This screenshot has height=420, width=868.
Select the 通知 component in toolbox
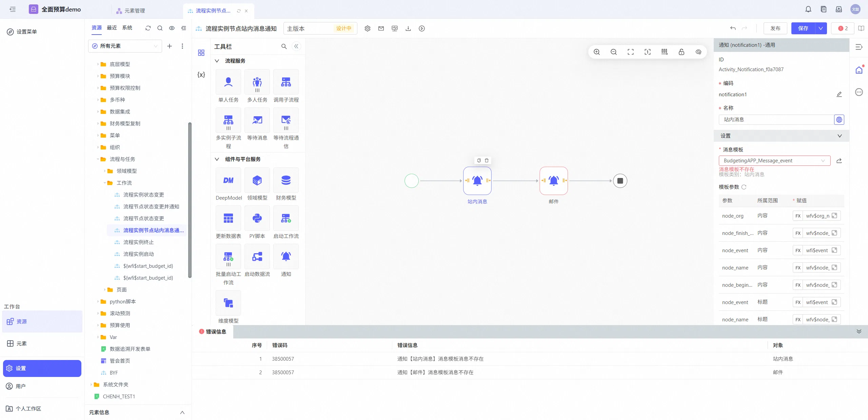click(x=286, y=256)
